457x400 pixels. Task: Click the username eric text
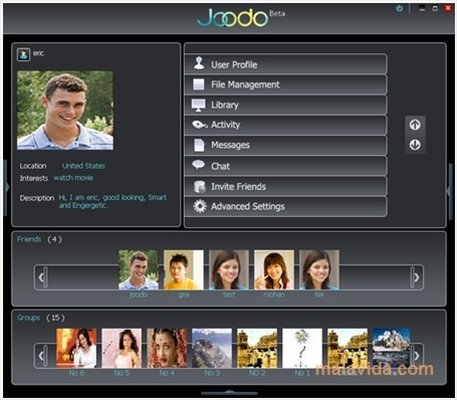[x=38, y=53]
